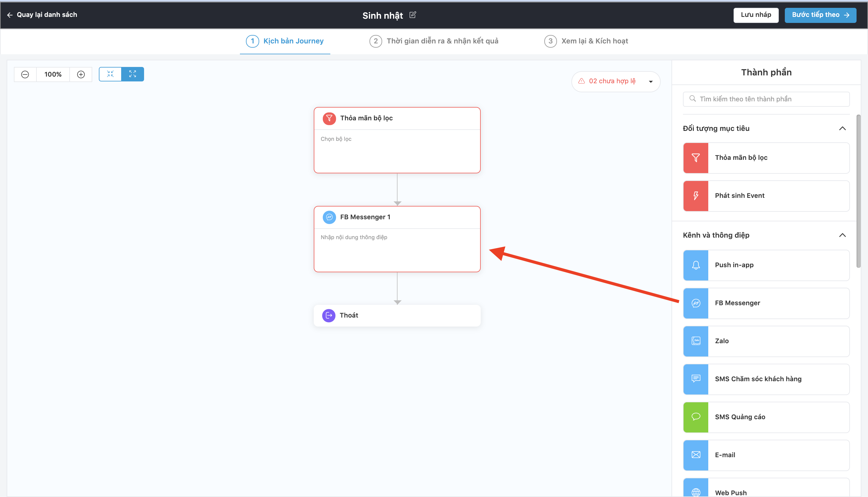Click the Đối tượng mục tiêu section heading
Viewport: 868px width, 497px height.
[x=716, y=128]
